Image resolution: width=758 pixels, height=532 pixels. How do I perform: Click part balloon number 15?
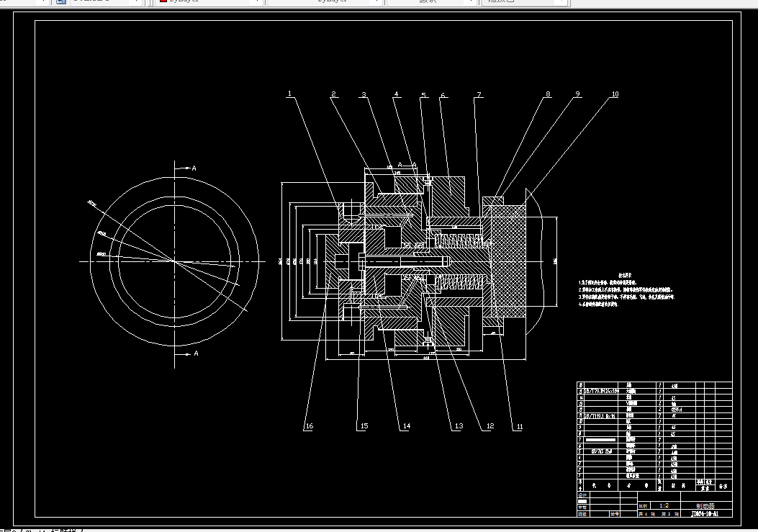pos(364,426)
